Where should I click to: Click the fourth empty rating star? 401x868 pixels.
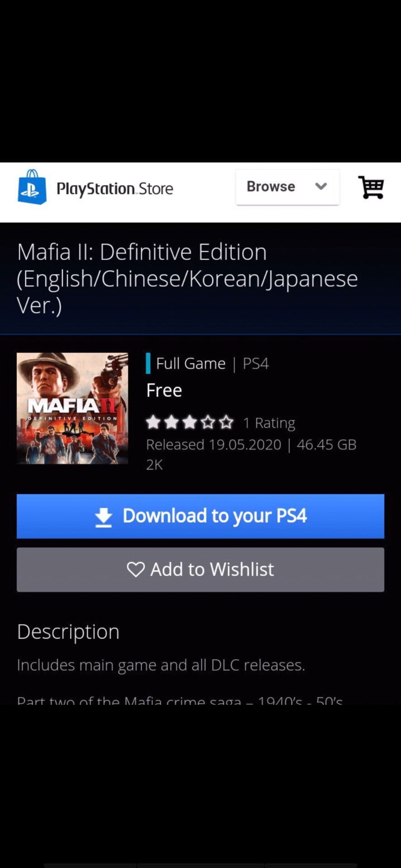tap(208, 422)
